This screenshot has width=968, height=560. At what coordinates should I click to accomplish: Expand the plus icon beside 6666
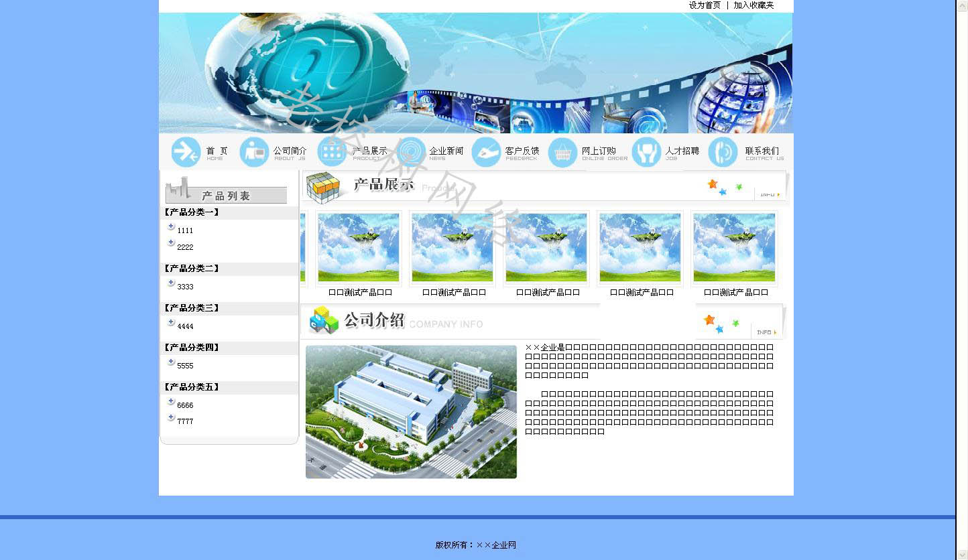pyautogui.click(x=171, y=402)
